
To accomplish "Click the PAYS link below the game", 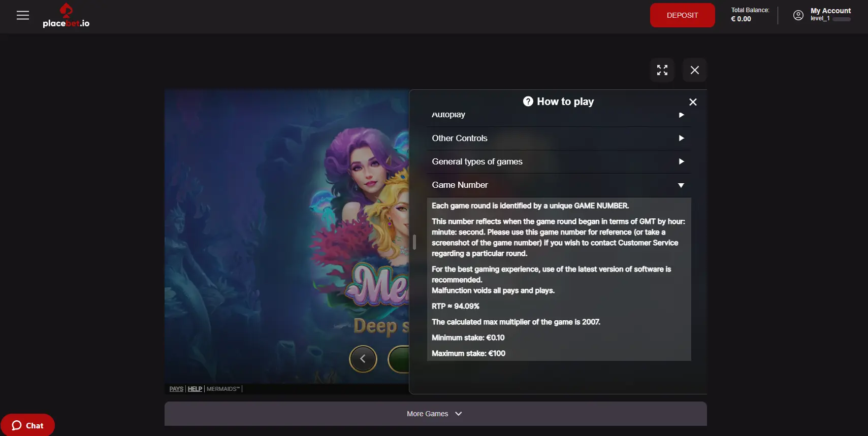I will (176, 389).
